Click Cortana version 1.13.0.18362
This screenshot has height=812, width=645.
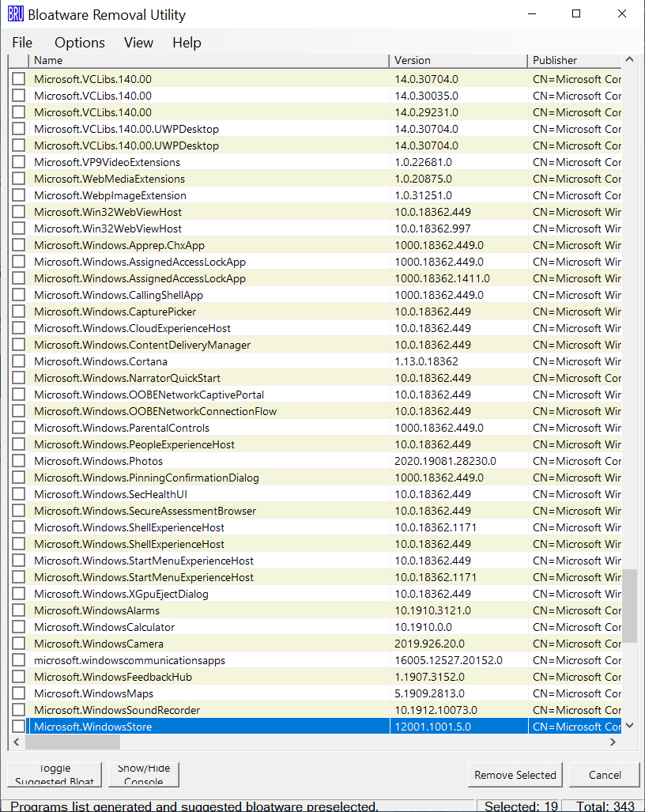pyautogui.click(x=427, y=361)
